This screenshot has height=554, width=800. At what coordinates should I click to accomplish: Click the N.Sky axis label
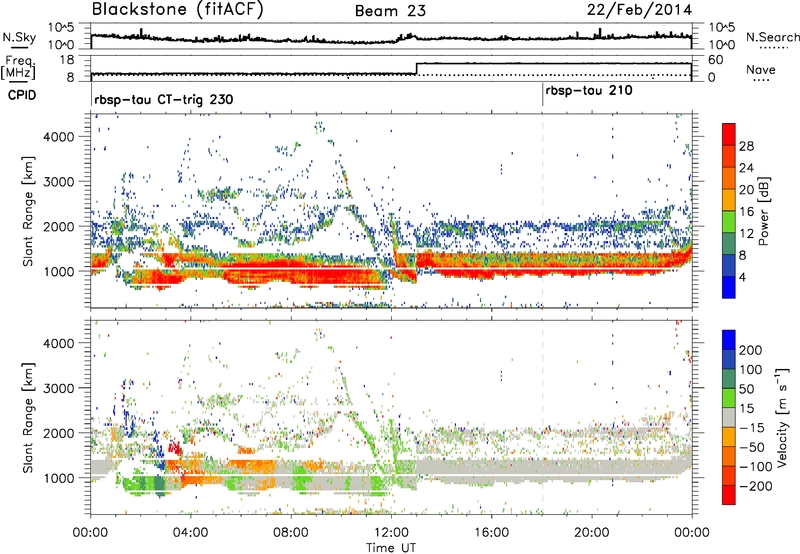pyautogui.click(x=19, y=37)
